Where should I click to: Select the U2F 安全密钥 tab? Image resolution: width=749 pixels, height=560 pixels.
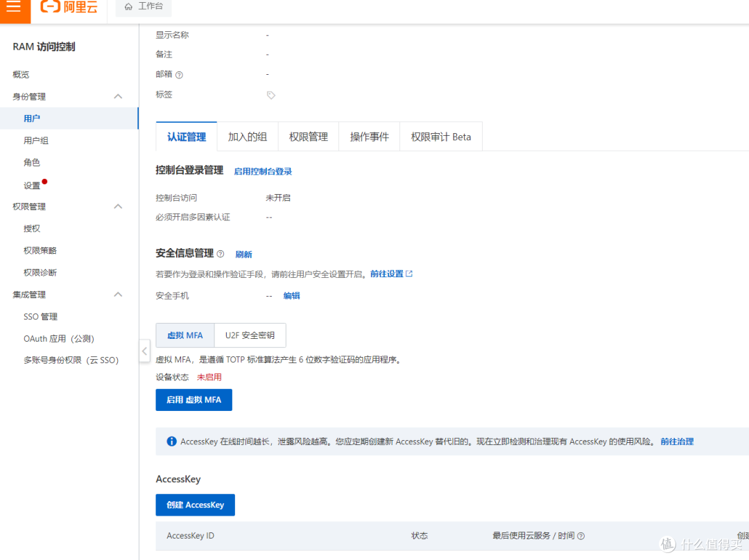pyautogui.click(x=250, y=335)
